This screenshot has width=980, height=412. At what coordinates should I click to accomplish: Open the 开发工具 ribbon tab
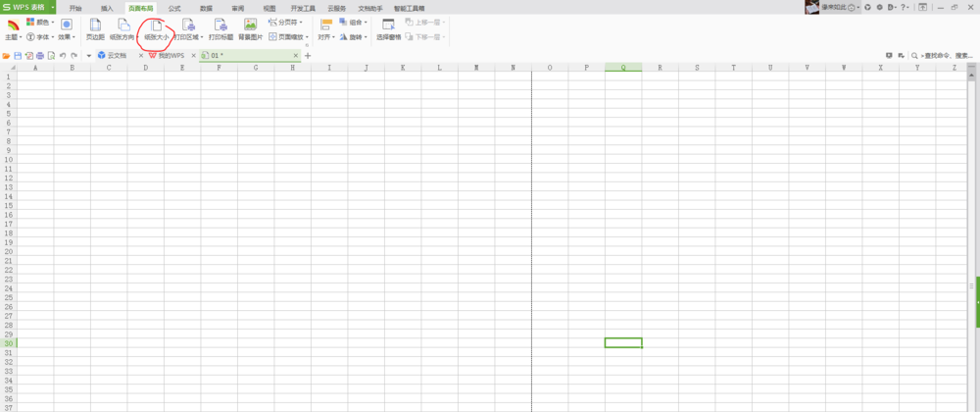pos(303,8)
